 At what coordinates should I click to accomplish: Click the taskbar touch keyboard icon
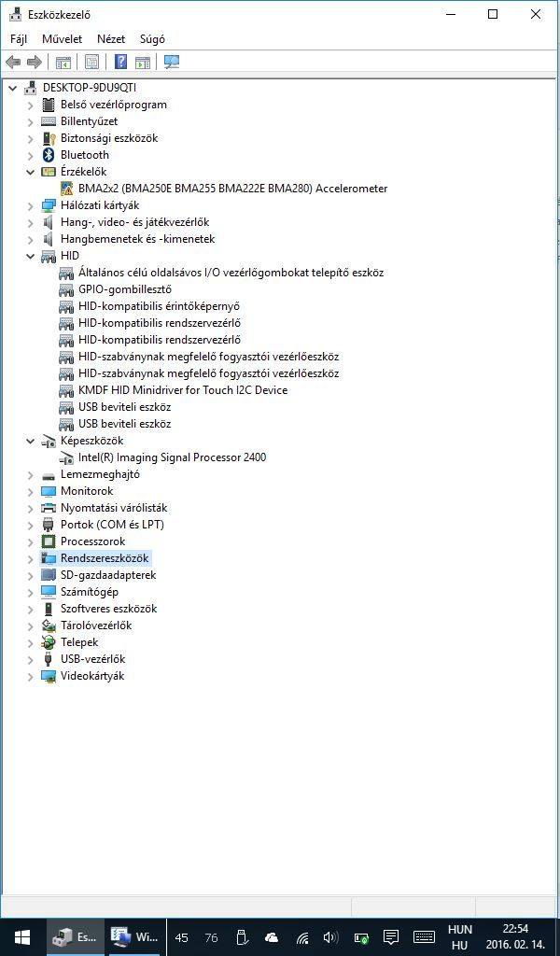coord(424,937)
